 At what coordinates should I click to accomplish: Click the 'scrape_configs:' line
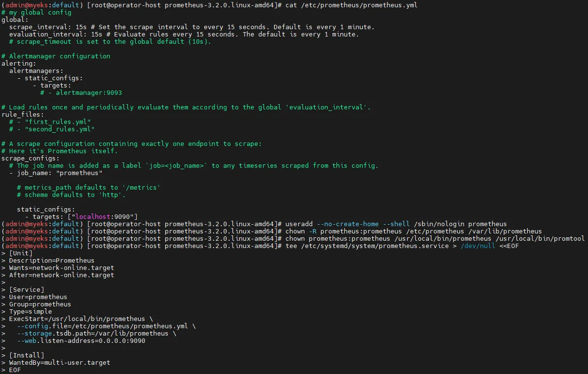click(x=31, y=158)
